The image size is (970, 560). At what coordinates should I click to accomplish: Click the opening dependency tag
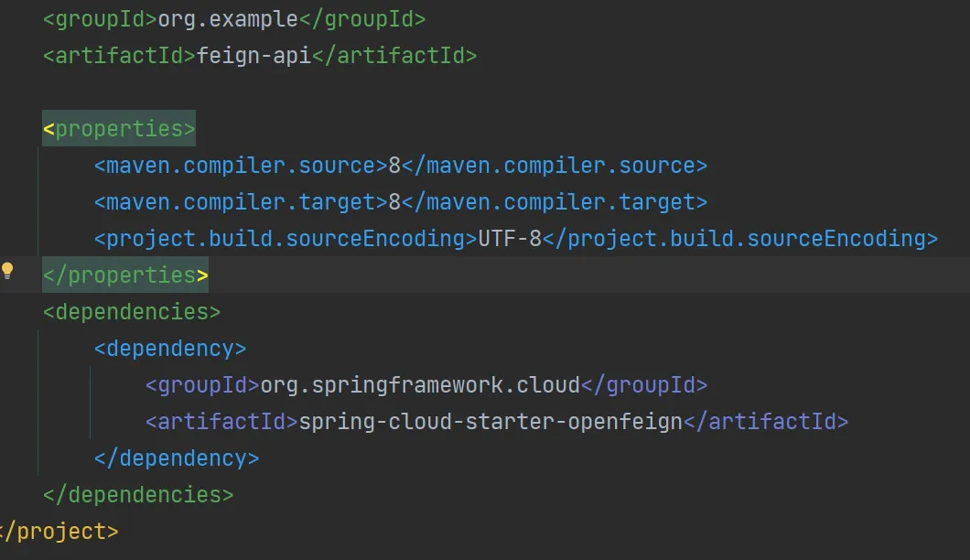tap(170, 349)
